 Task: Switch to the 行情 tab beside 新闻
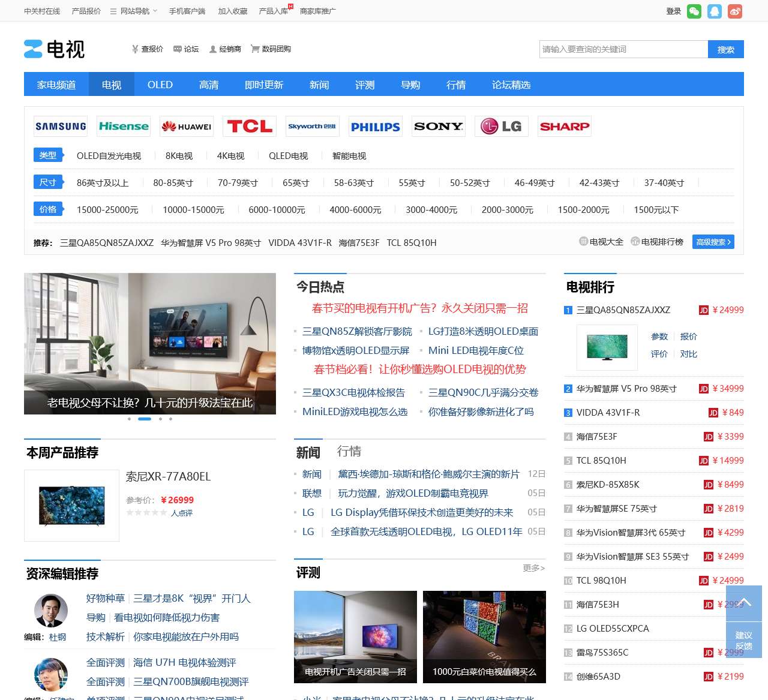coord(349,451)
